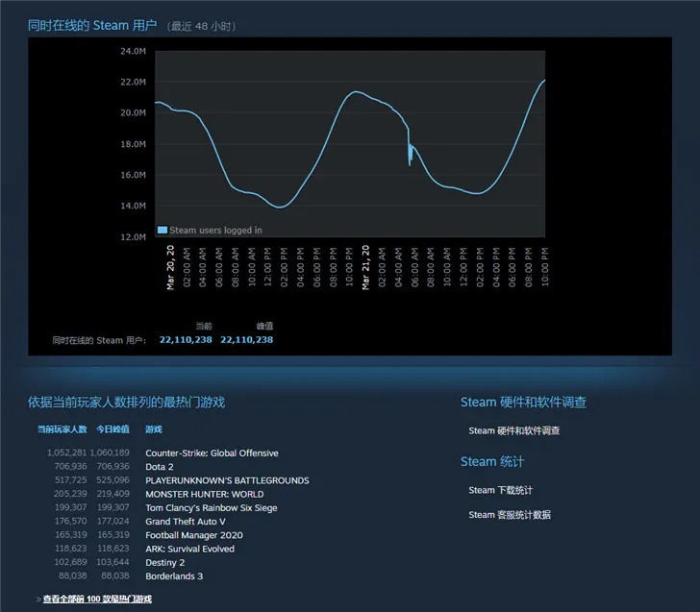
Task: Open Steam 客服统计数据 support stats link
Action: point(510,514)
